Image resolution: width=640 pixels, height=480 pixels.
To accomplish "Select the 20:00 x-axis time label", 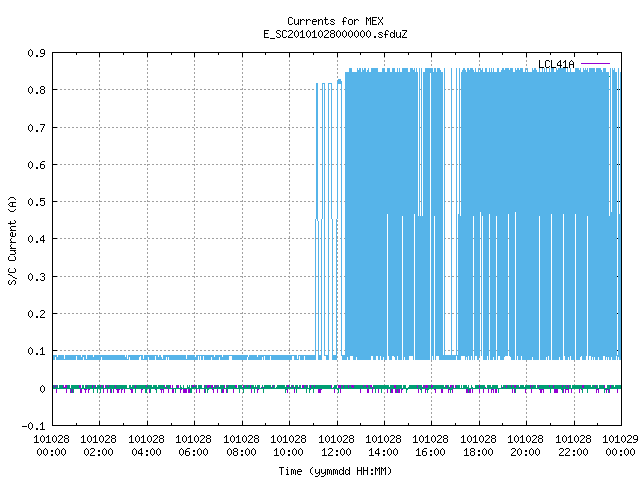I will pos(525,452).
